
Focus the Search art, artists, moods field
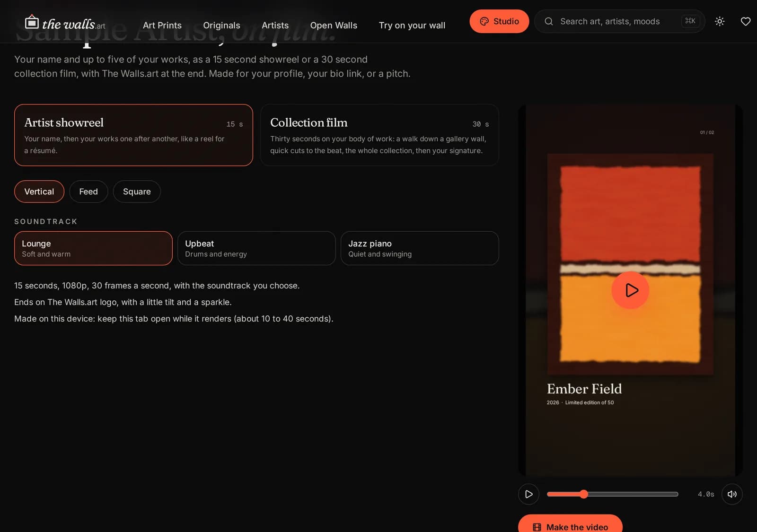pyautogui.click(x=620, y=21)
